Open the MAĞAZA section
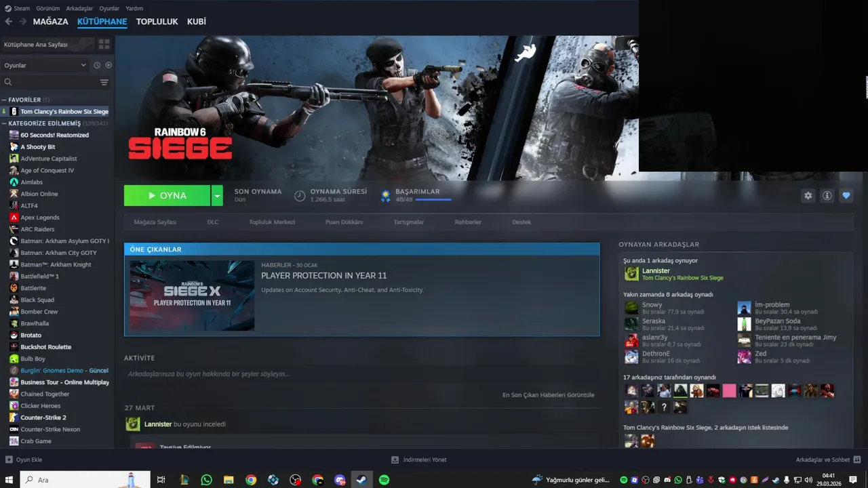 click(51, 22)
